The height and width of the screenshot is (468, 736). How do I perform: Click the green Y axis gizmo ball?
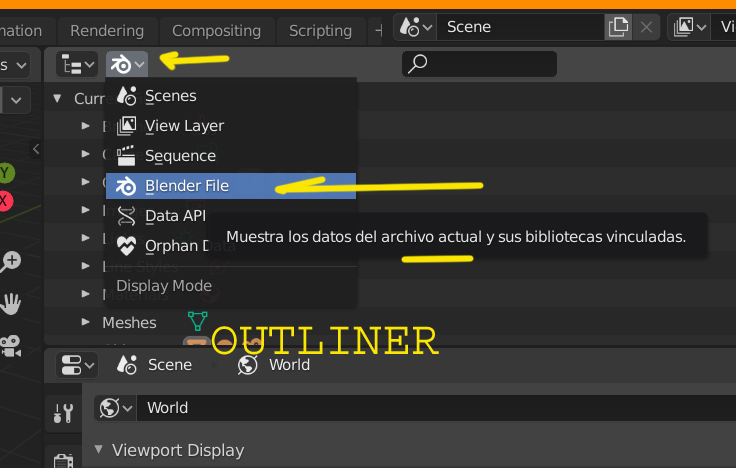6,174
